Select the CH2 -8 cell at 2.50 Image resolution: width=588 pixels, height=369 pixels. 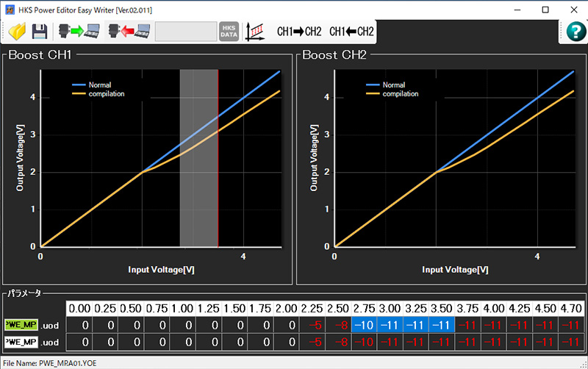pyautogui.click(x=338, y=342)
